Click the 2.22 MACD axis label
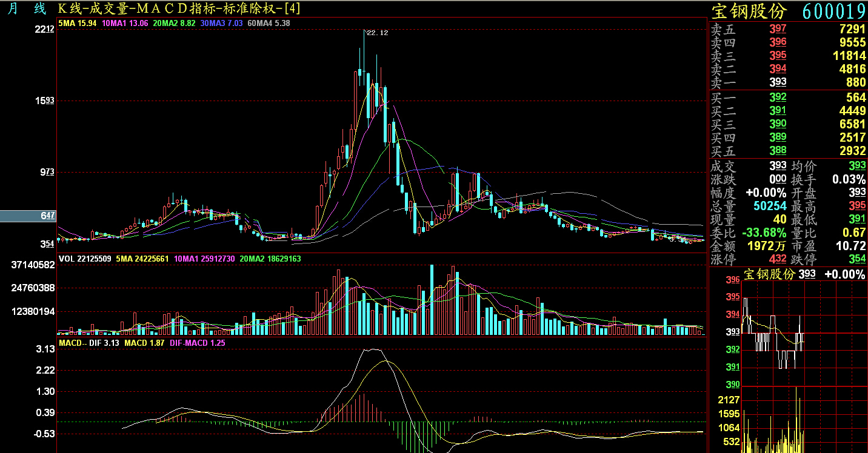Screen dimensions: 868x453 46,370
